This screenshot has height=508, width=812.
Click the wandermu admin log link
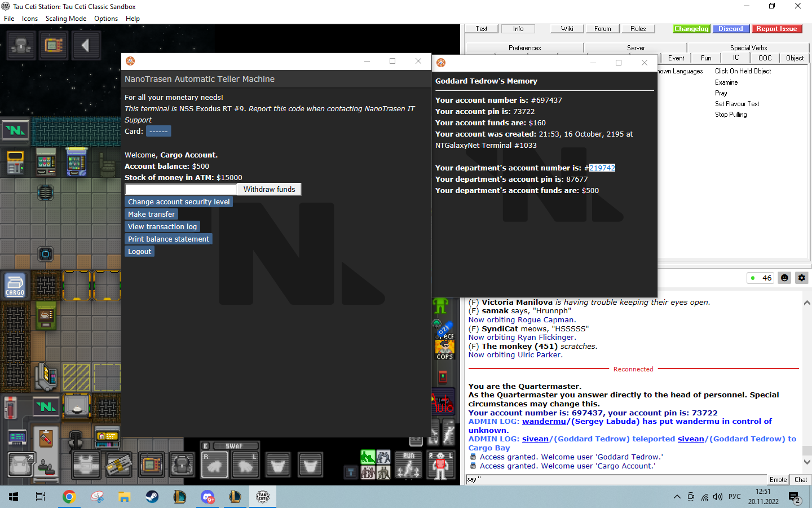(x=544, y=422)
